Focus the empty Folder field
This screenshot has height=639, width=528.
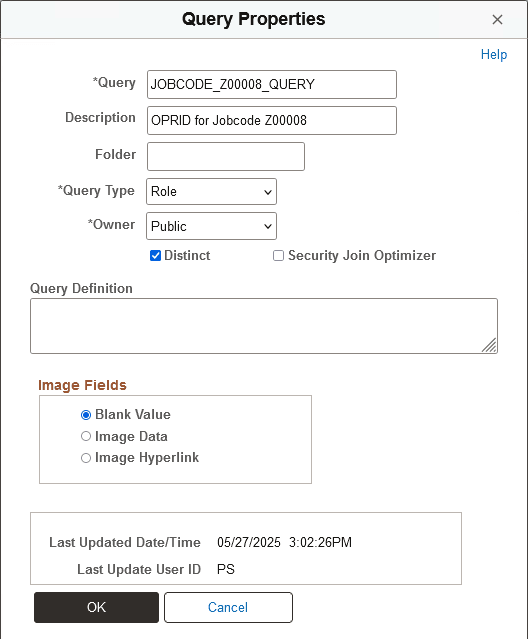(x=226, y=156)
